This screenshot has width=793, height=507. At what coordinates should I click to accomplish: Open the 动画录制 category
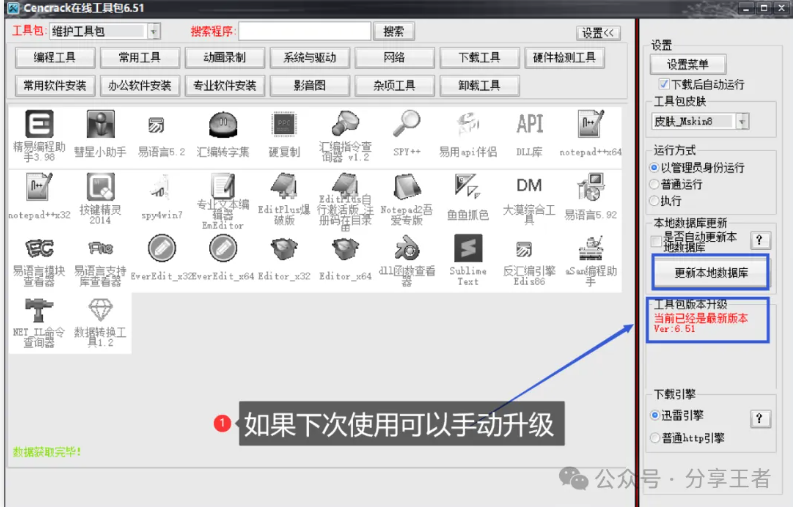[x=225, y=58]
